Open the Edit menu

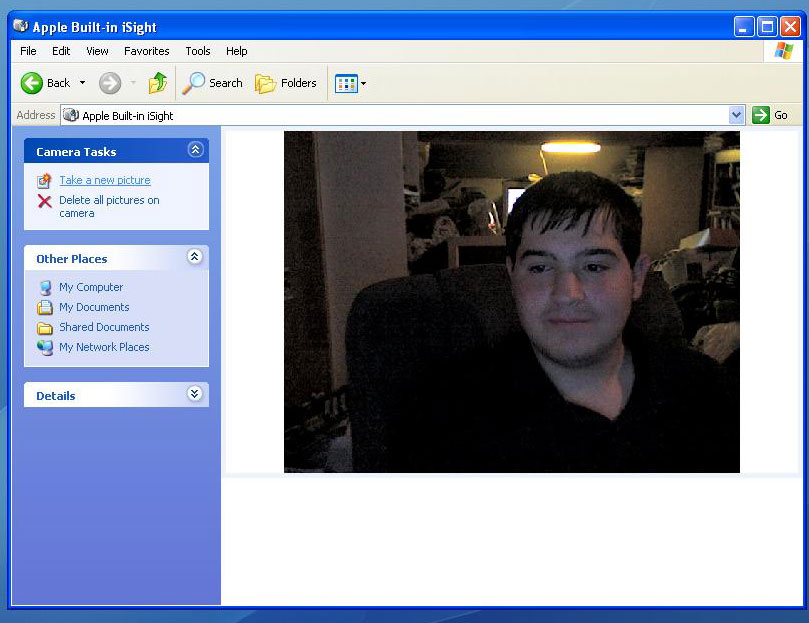(61, 51)
